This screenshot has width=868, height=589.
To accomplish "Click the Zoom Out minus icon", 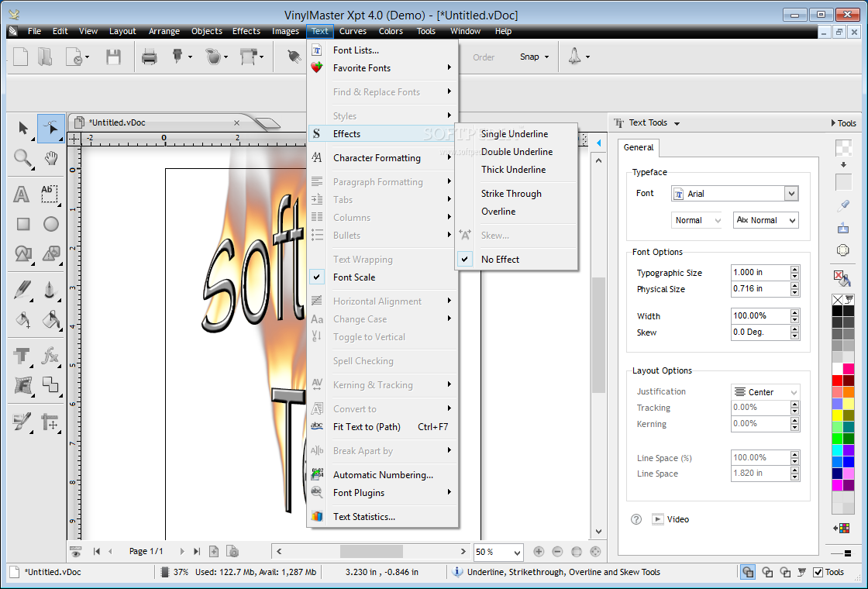I will [557, 551].
